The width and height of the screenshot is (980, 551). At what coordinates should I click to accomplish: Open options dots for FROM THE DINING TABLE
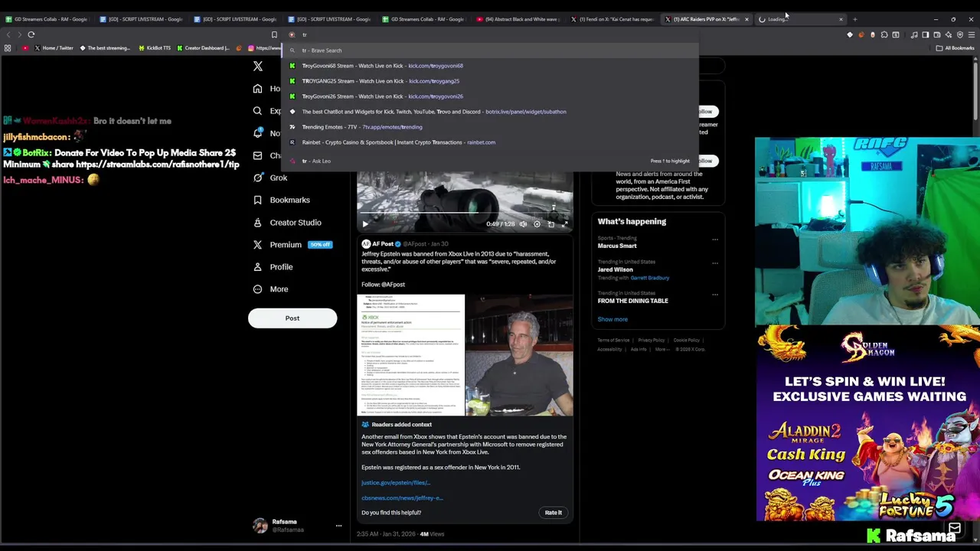715,295
